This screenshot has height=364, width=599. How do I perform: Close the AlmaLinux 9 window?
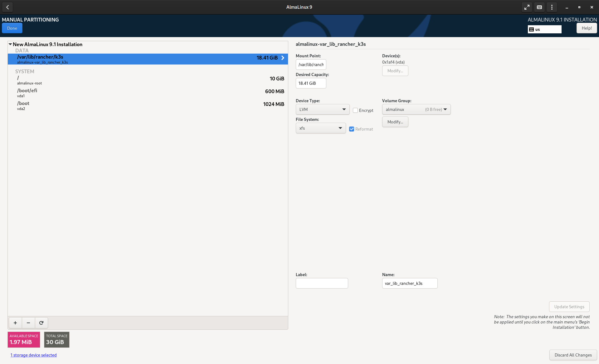(592, 7)
